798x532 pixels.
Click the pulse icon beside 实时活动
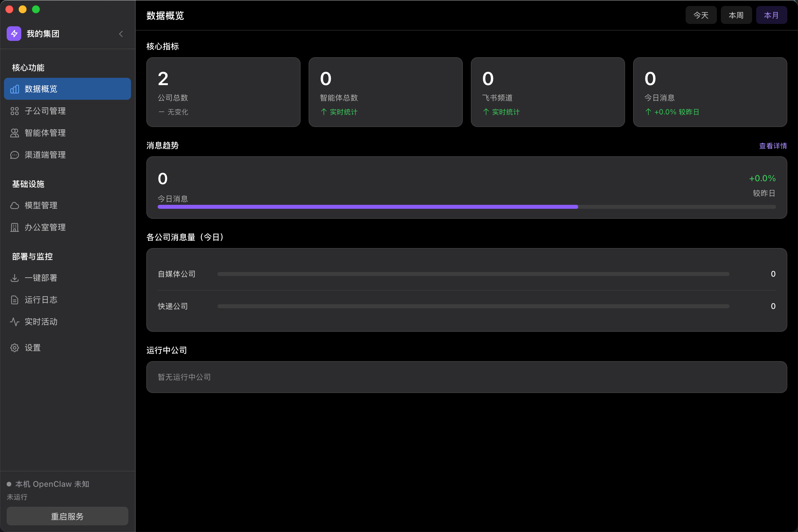[15, 322]
